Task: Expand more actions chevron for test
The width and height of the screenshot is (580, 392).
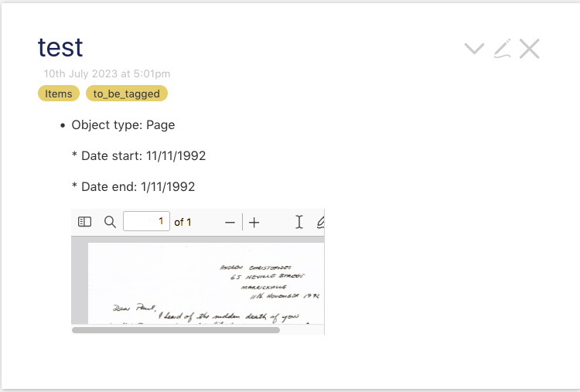Action: (x=474, y=49)
